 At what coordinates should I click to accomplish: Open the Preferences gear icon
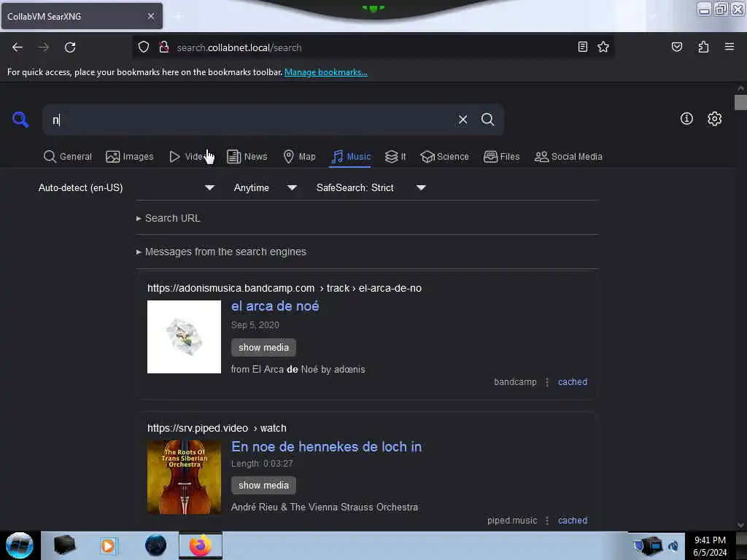click(x=715, y=119)
